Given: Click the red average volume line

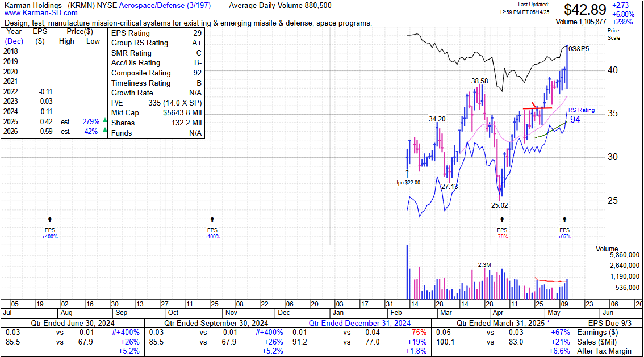Looking at the screenshot, I should (551, 281).
